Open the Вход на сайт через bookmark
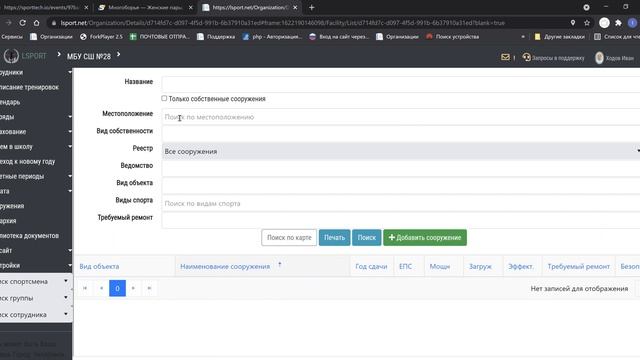640x360 pixels. [339, 37]
